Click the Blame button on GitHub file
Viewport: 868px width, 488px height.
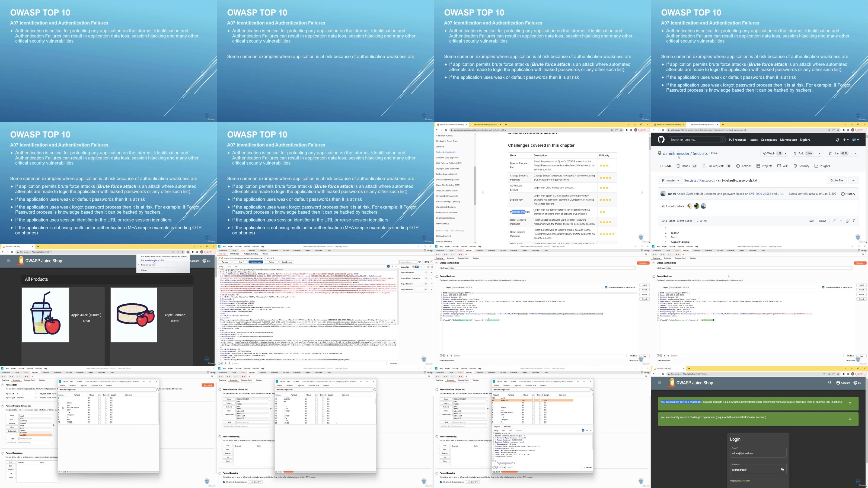tap(822, 221)
